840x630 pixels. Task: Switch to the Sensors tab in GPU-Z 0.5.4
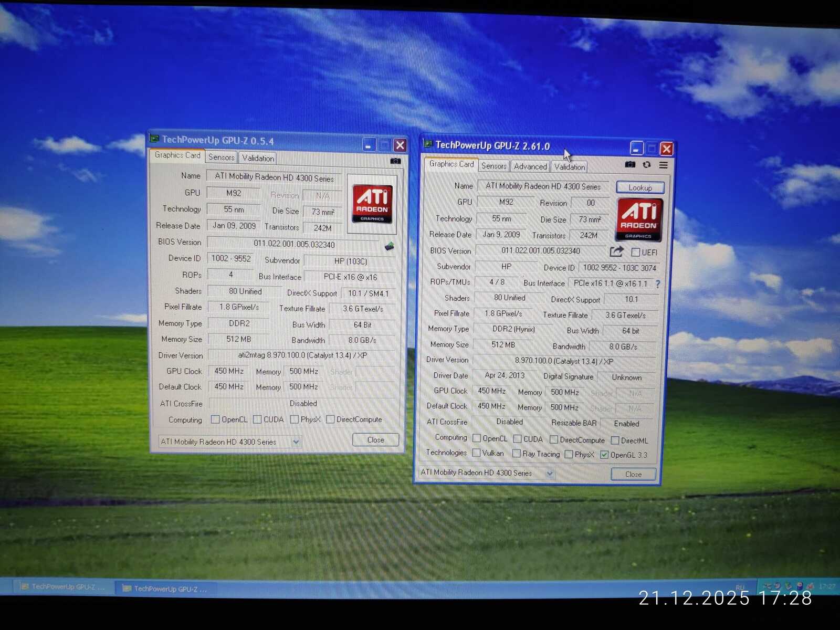(x=222, y=157)
